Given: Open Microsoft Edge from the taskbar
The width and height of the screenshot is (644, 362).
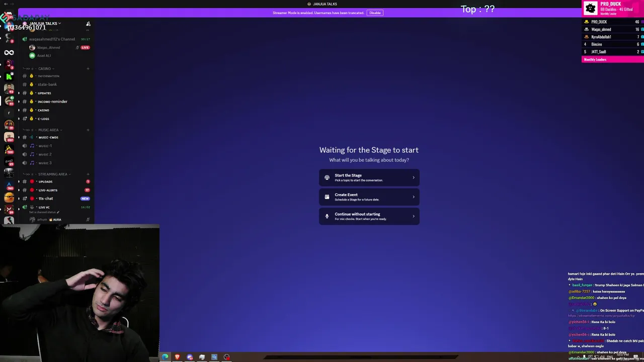Looking at the screenshot, I should pyautogui.click(x=165, y=357).
